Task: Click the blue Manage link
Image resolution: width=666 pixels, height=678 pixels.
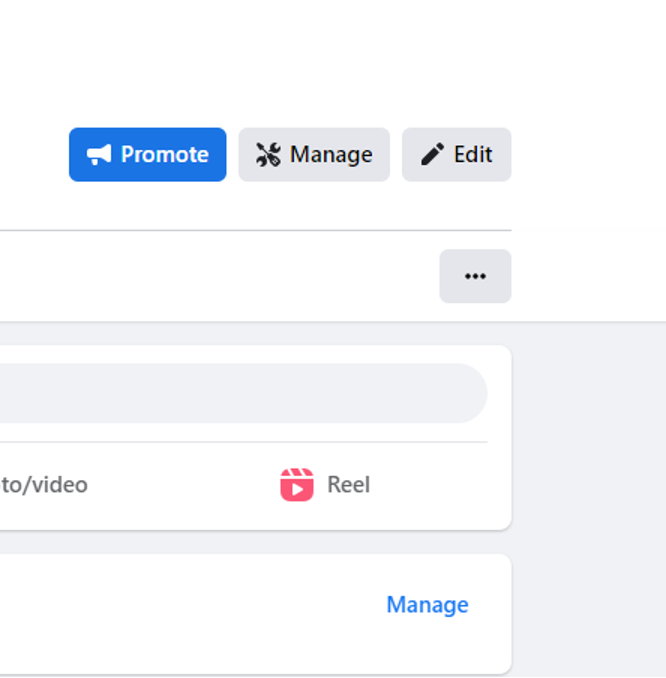Action: [427, 604]
